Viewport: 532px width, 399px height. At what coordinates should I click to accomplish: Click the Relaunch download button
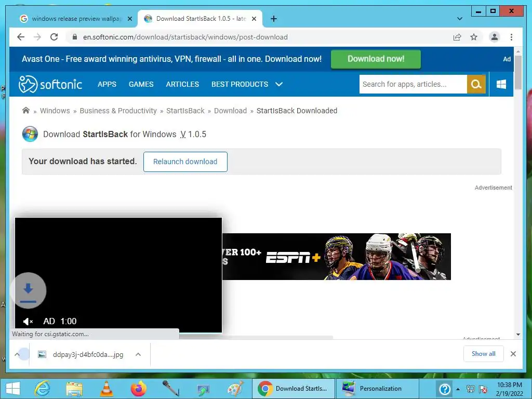(185, 162)
